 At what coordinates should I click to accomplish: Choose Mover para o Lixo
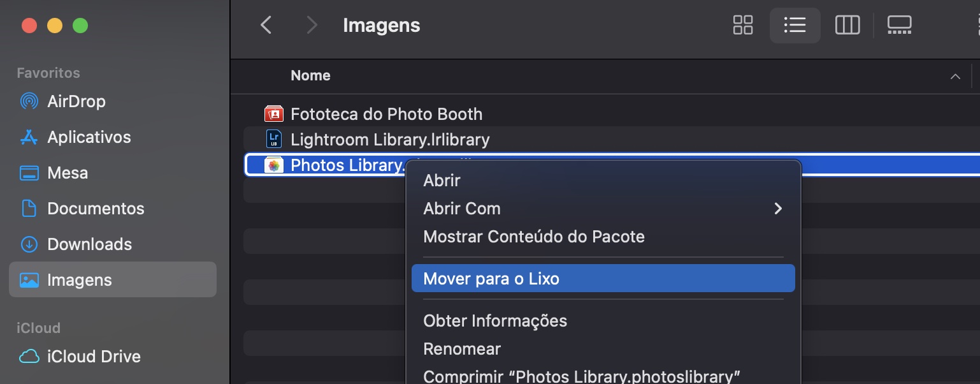coord(491,278)
